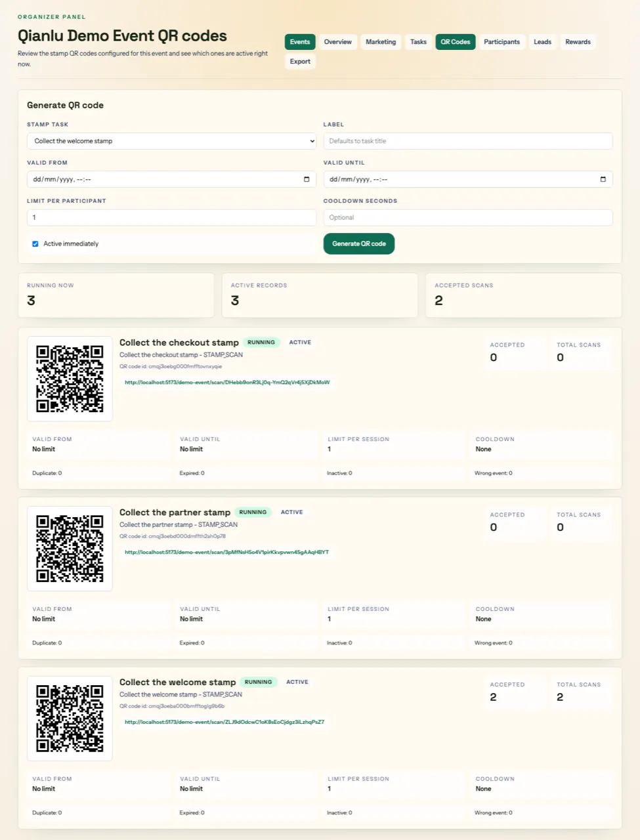Image resolution: width=640 pixels, height=840 pixels.
Task: Go to the Tasks tab
Action: click(418, 42)
